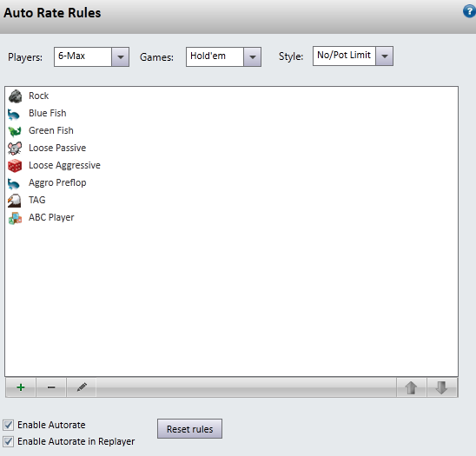Click the ABC Player blocks icon
This screenshot has width=476, height=456.
[x=15, y=218]
